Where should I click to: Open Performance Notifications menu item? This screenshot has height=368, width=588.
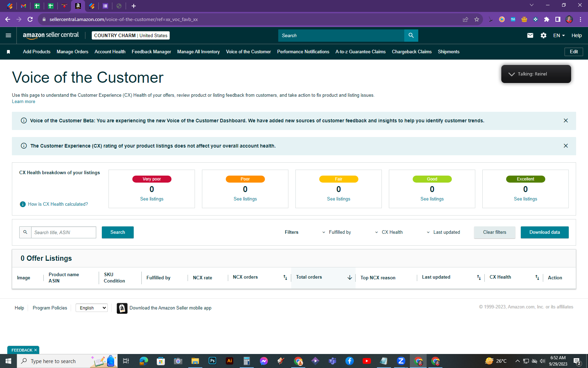[303, 52]
